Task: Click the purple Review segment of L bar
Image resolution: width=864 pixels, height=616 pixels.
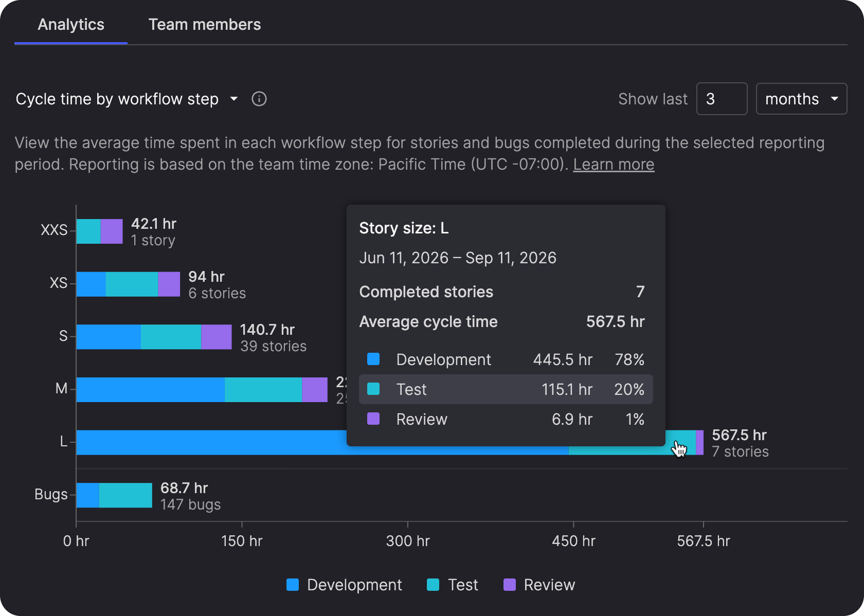Action: pos(700,443)
